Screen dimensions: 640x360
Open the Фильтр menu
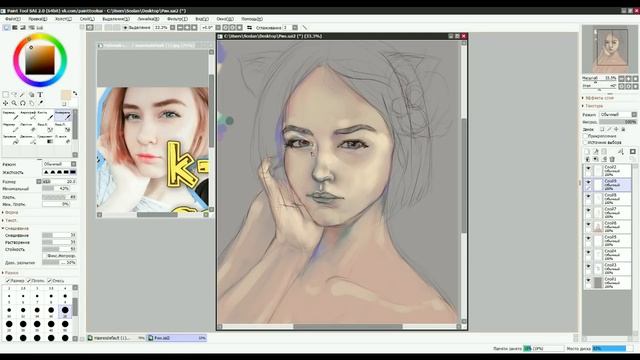coord(177,19)
